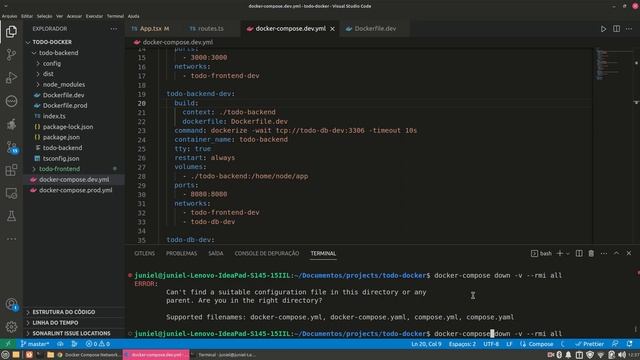Open the Source Control view in the activity bar
640x360 pixels.
tap(11, 55)
